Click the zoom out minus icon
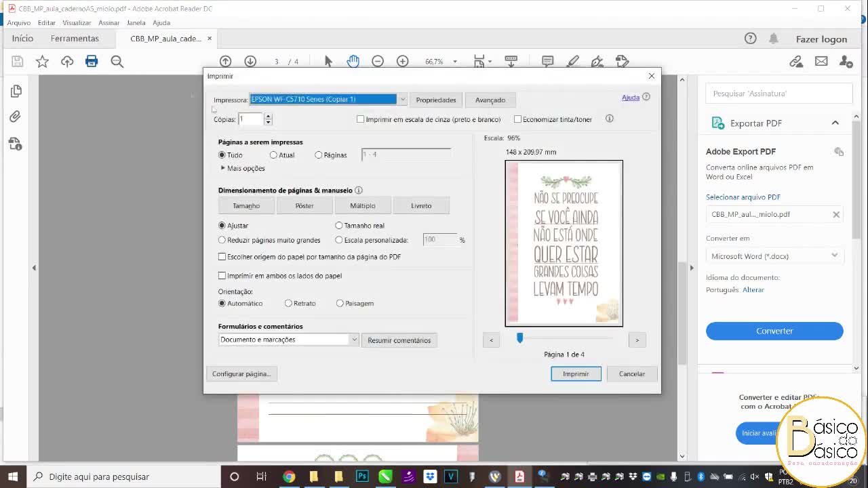The width and height of the screenshot is (868, 488). [x=378, y=62]
